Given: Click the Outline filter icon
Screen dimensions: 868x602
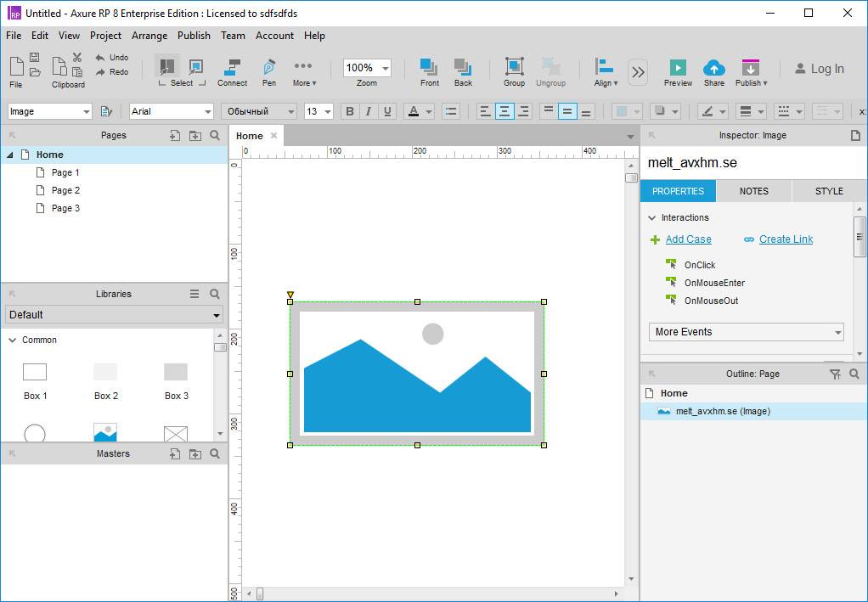Looking at the screenshot, I should coord(836,374).
